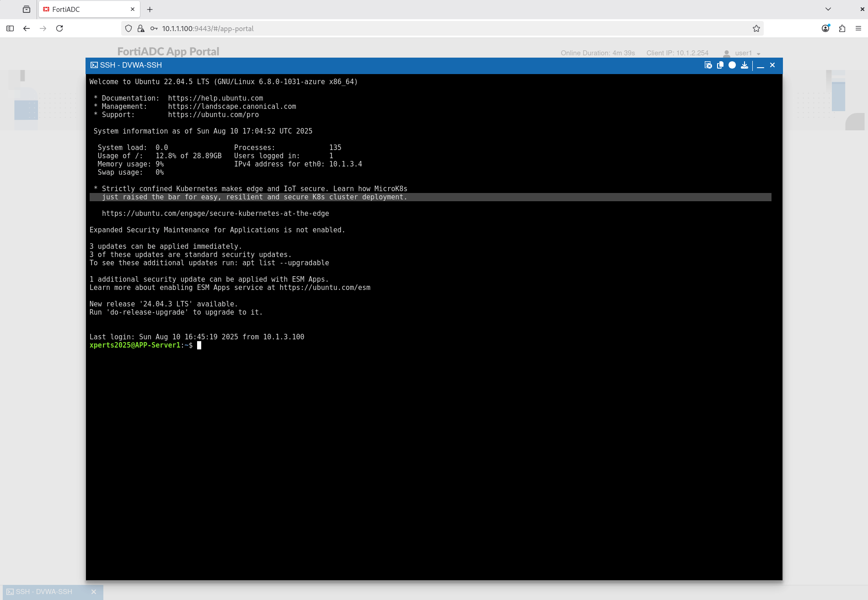List all tabs using the chevron

pos(828,9)
